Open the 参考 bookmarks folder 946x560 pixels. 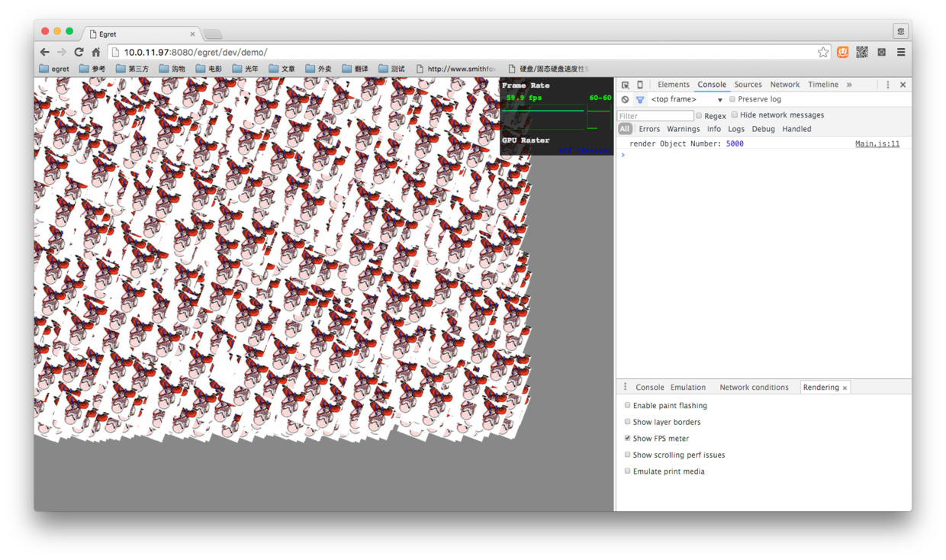pyautogui.click(x=92, y=69)
